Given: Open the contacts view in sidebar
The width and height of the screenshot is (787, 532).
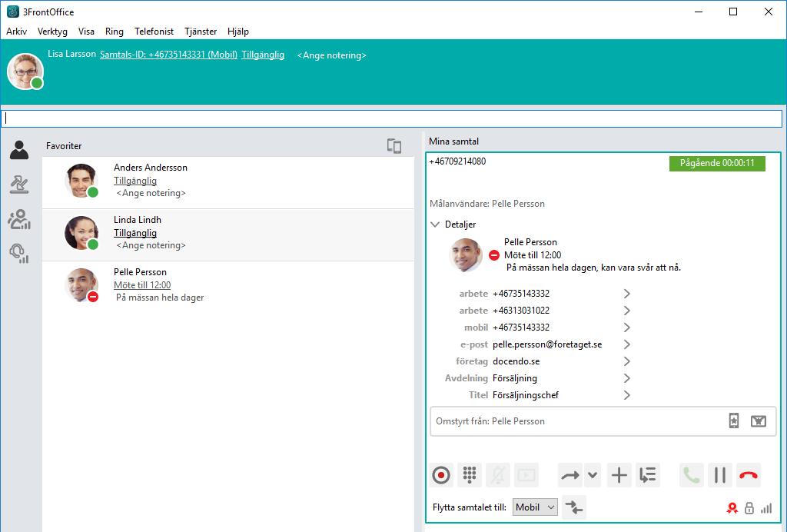Looking at the screenshot, I should (x=19, y=150).
